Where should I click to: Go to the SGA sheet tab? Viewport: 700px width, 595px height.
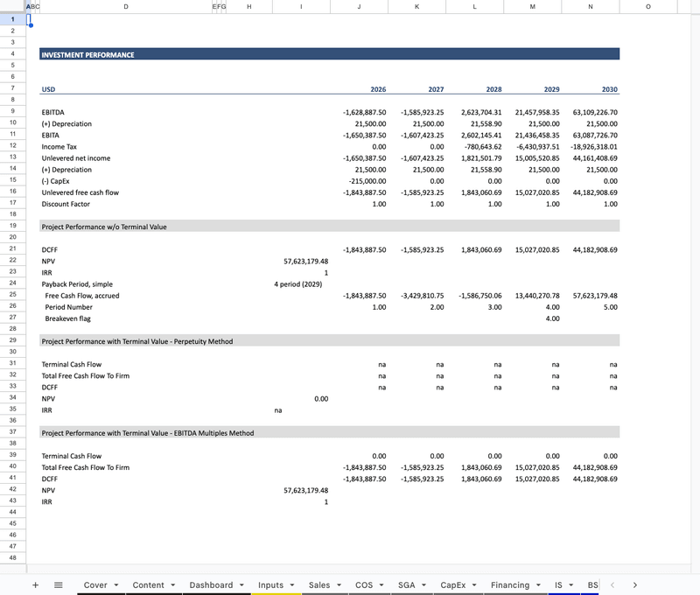[x=406, y=584]
